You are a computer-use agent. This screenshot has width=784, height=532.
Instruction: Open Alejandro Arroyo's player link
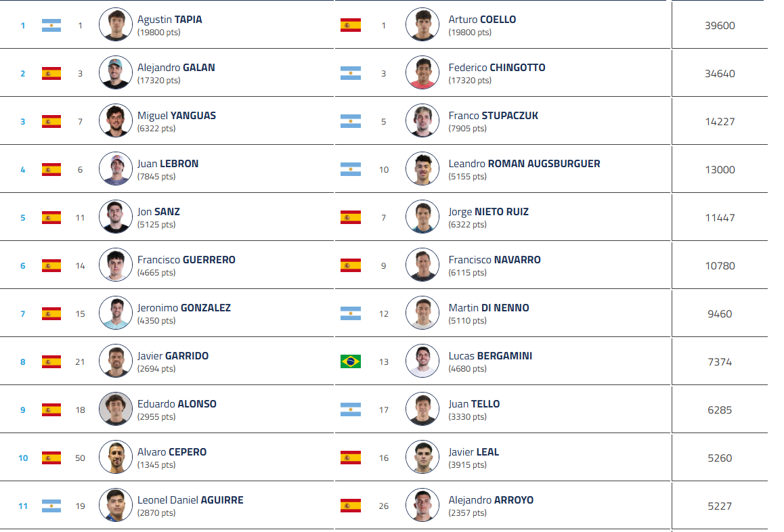click(491, 500)
